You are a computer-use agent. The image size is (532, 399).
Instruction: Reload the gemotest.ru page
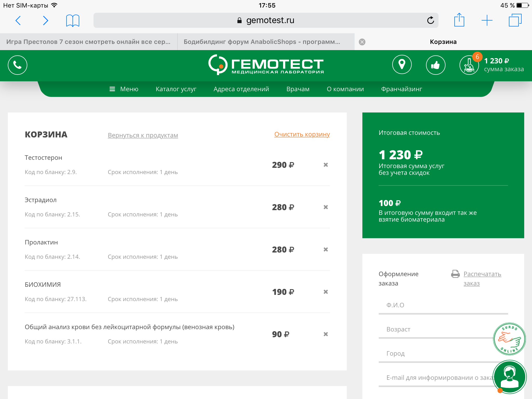(430, 20)
